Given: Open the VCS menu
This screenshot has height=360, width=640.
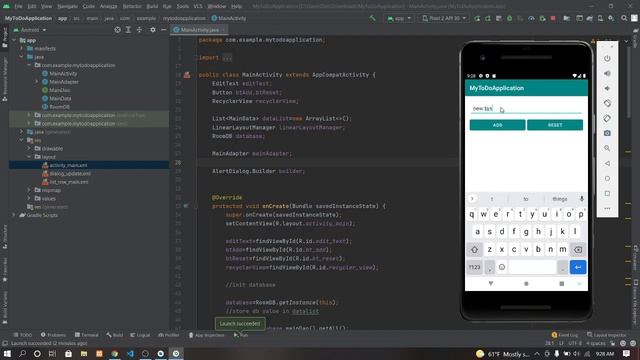Looking at the screenshot, I should click(198, 6).
